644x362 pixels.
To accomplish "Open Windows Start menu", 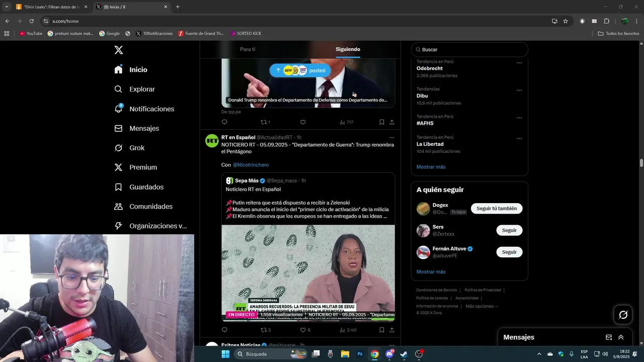I will click(225, 354).
